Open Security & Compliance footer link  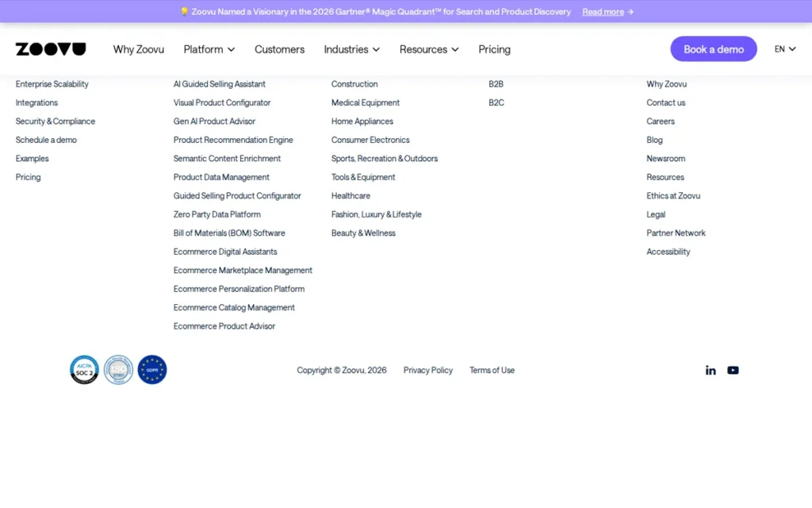(x=56, y=121)
